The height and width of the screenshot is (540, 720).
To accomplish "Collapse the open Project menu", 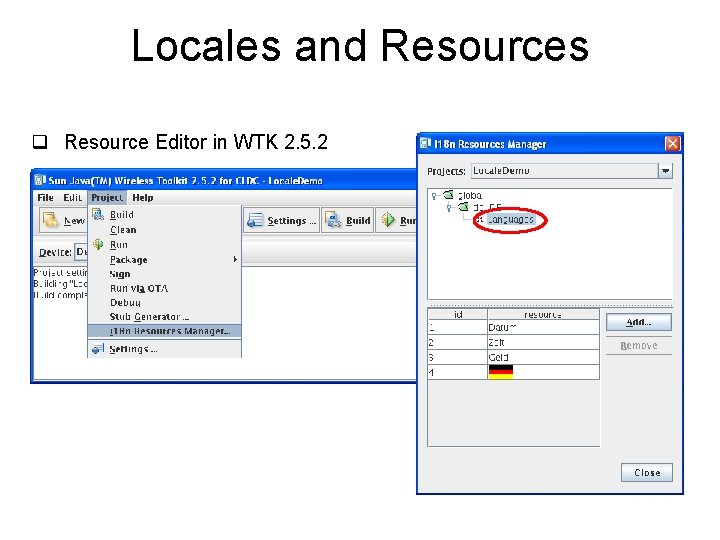I will [107, 198].
